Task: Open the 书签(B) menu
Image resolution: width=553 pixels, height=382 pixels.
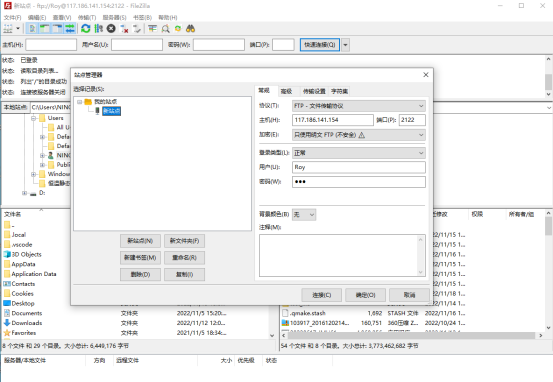Action: 142,17
